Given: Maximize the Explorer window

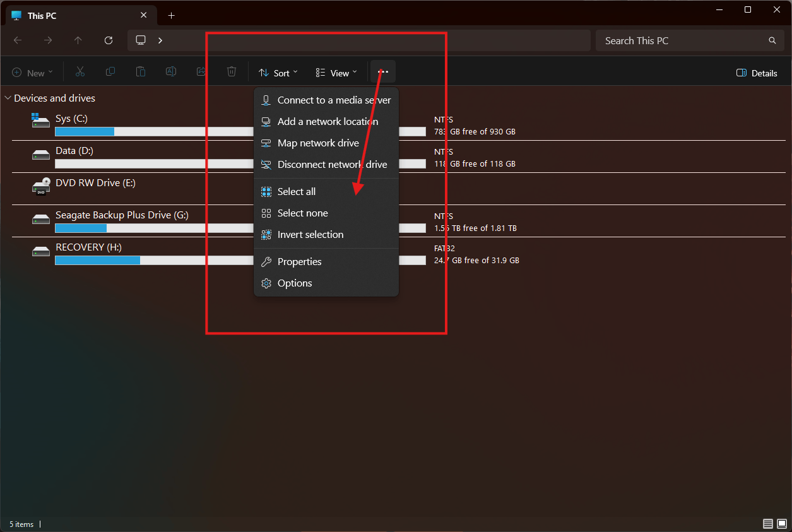Looking at the screenshot, I should tap(748, 9).
